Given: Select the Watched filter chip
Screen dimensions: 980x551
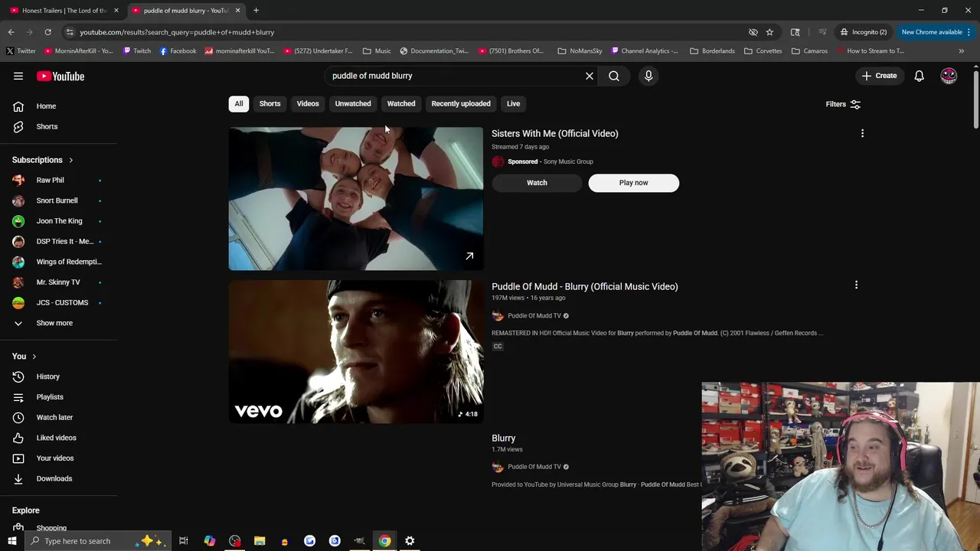Looking at the screenshot, I should pyautogui.click(x=401, y=103).
